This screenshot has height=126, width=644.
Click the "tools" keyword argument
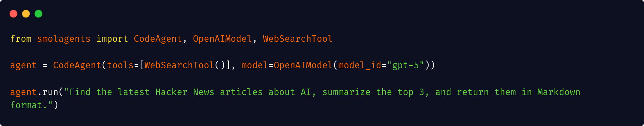click(120, 65)
